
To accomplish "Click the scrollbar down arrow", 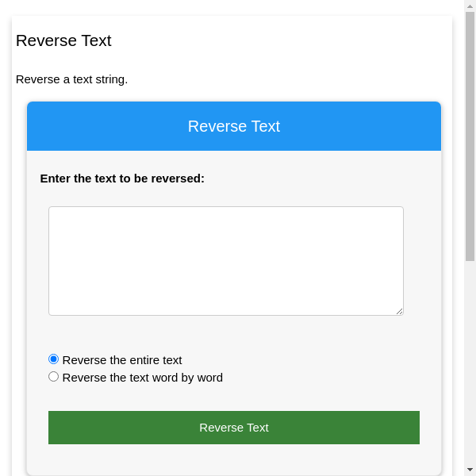I will click(470, 470).
